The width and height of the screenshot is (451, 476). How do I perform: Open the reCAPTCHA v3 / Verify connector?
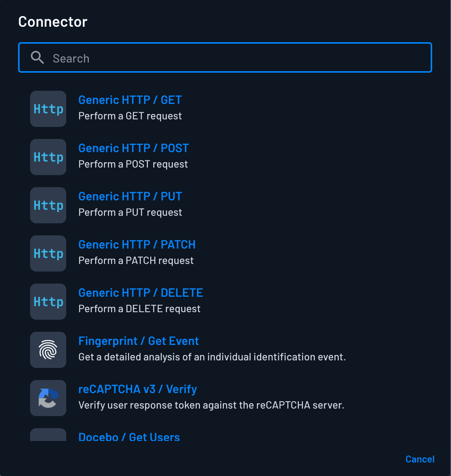[137, 389]
